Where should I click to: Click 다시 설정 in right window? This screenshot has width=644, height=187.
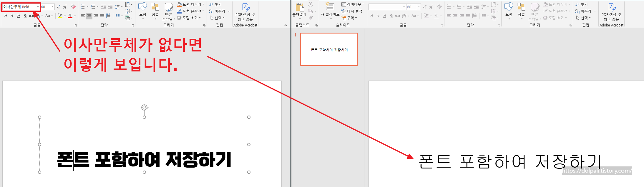click(x=352, y=11)
